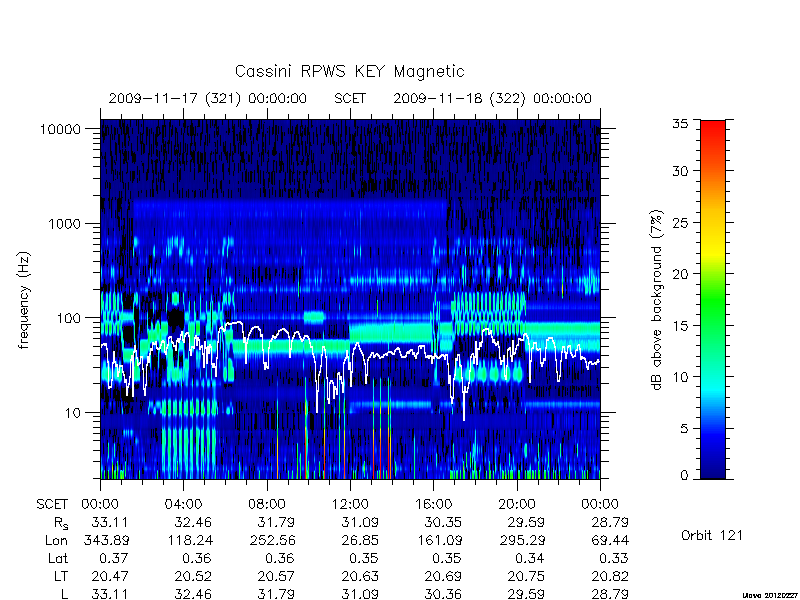The width and height of the screenshot is (800, 600).
Task: Click the Rs value 33.11
Action: (x=110, y=522)
